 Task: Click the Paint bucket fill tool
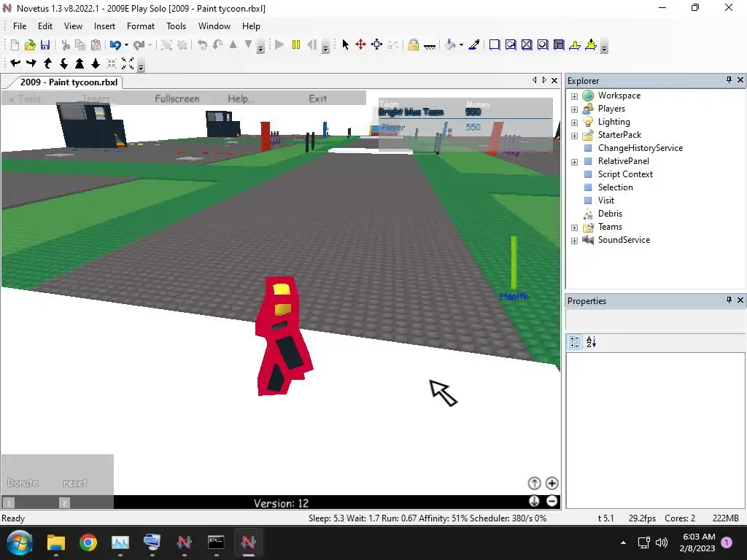[x=450, y=44]
